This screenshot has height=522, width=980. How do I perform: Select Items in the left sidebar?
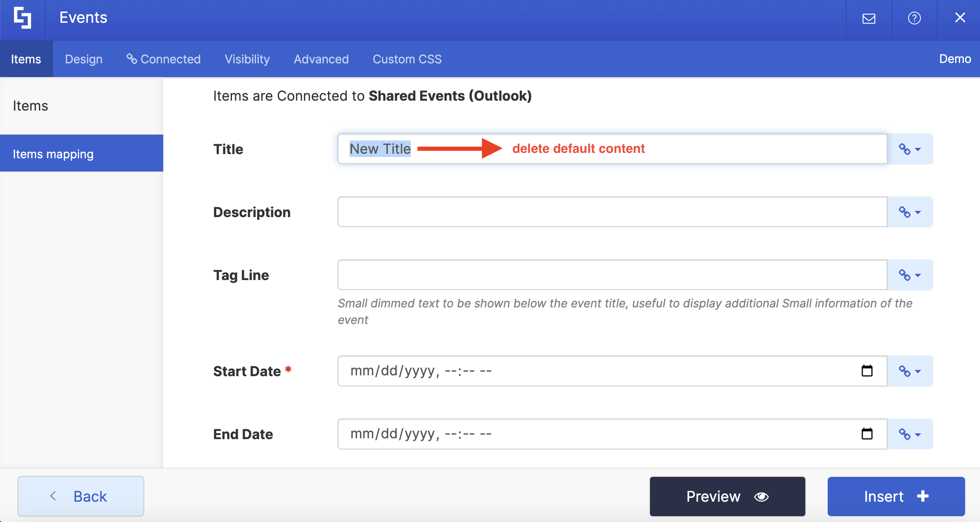click(31, 106)
